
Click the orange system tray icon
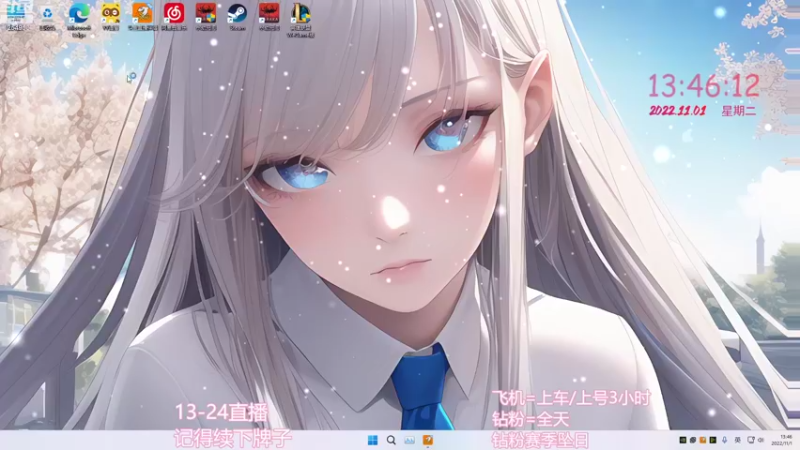click(703, 440)
